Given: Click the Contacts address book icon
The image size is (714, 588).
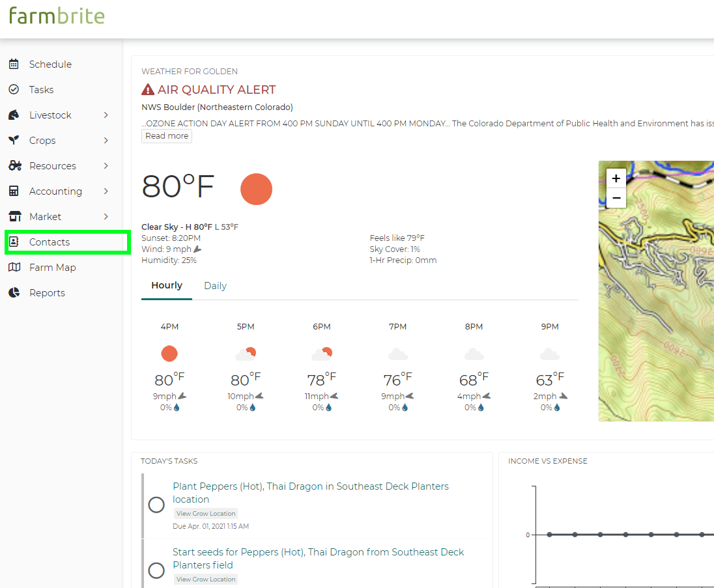Looking at the screenshot, I should [14, 242].
